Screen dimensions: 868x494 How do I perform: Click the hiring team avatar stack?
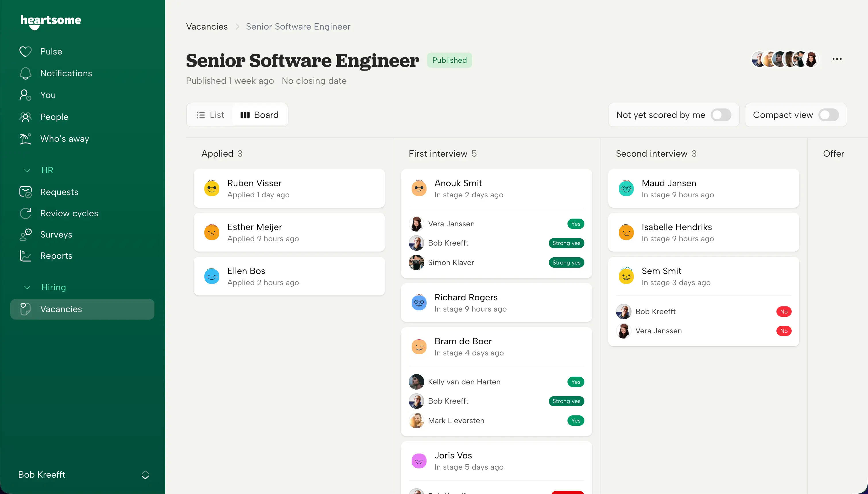[785, 59]
